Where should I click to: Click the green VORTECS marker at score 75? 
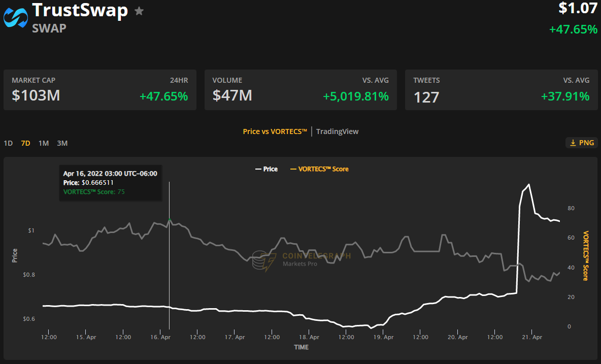coord(170,219)
